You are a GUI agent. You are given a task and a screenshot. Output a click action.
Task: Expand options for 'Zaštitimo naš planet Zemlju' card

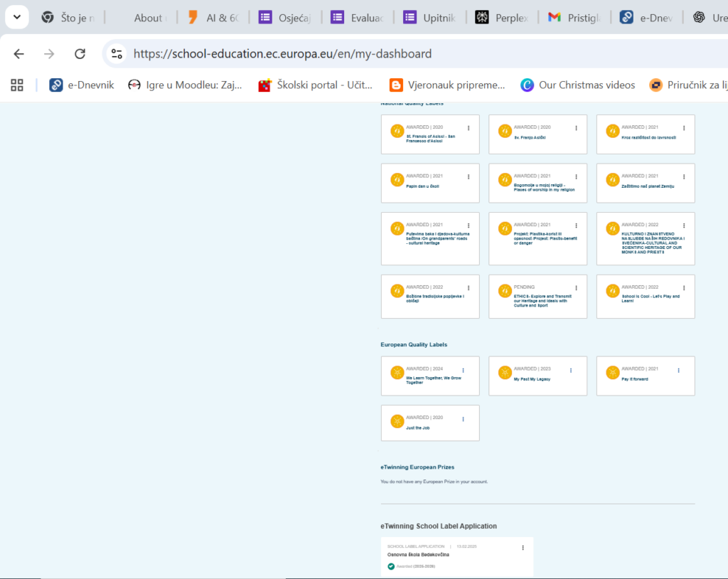coord(684,176)
